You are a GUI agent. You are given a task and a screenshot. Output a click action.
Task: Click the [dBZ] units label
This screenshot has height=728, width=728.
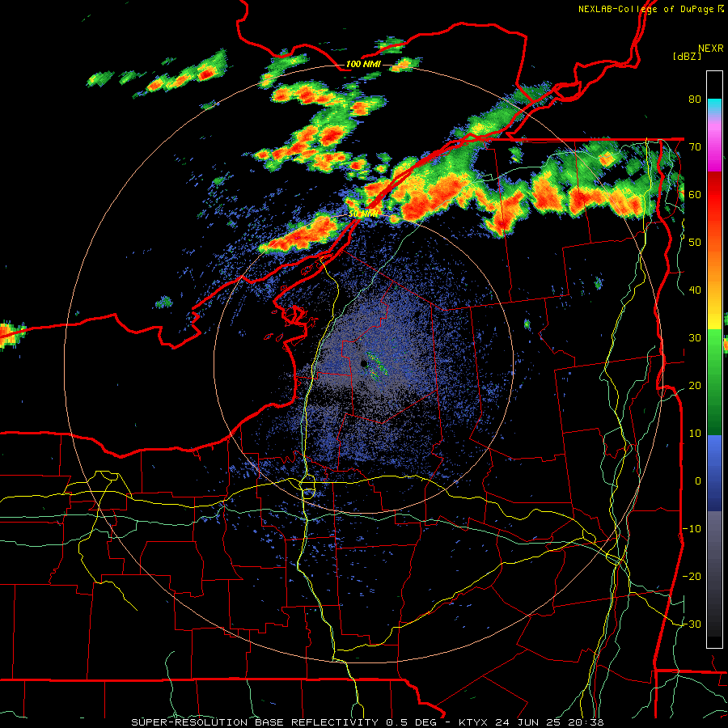(x=687, y=56)
